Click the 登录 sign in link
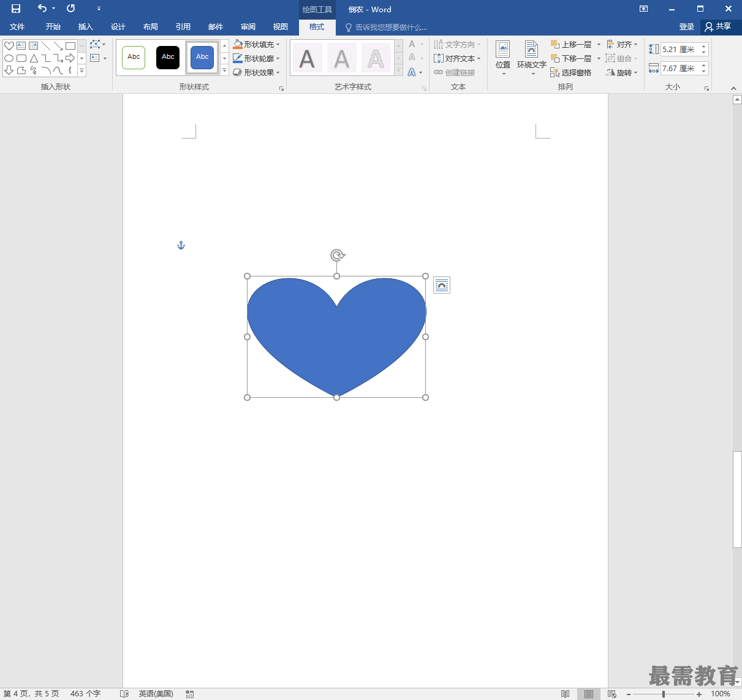742x700 pixels. click(687, 27)
